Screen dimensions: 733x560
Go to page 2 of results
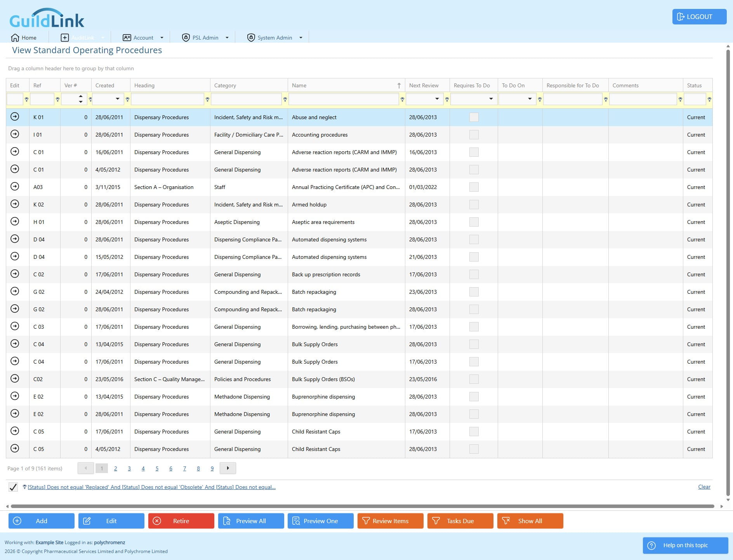click(115, 468)
